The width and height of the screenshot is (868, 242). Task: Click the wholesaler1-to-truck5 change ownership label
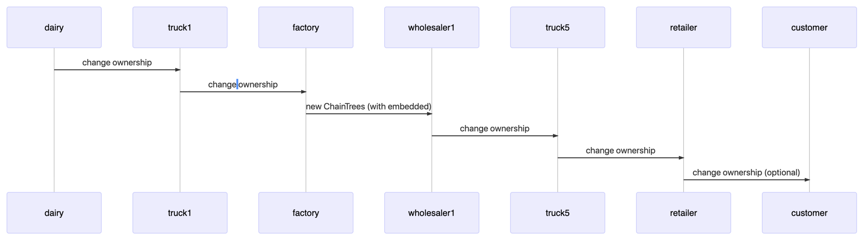coord(494,129)
